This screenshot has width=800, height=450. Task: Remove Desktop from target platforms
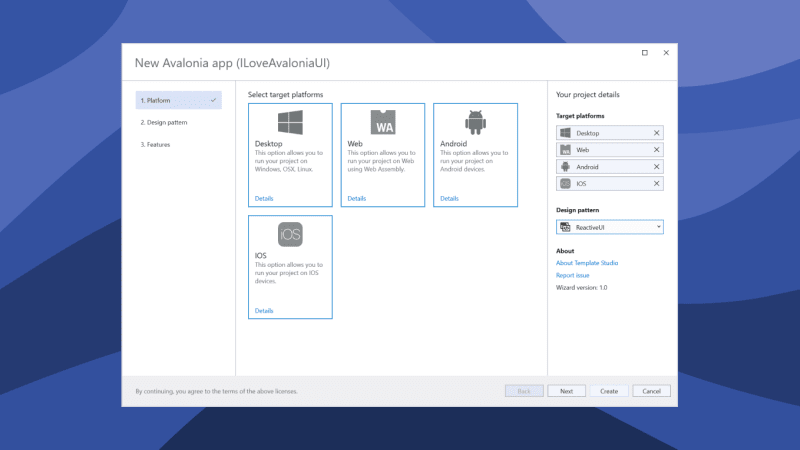point(656,133)
